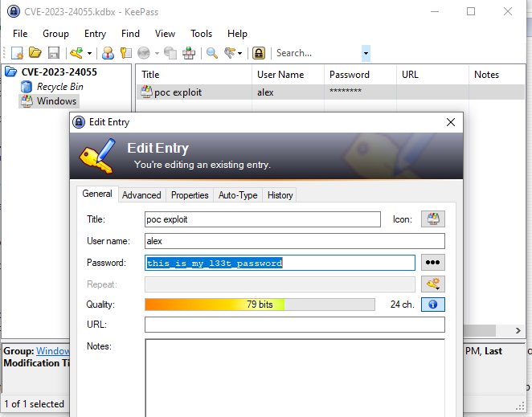Click the Copy Password toolbar icon
This screenshot has width=532, height=417.
126,53
